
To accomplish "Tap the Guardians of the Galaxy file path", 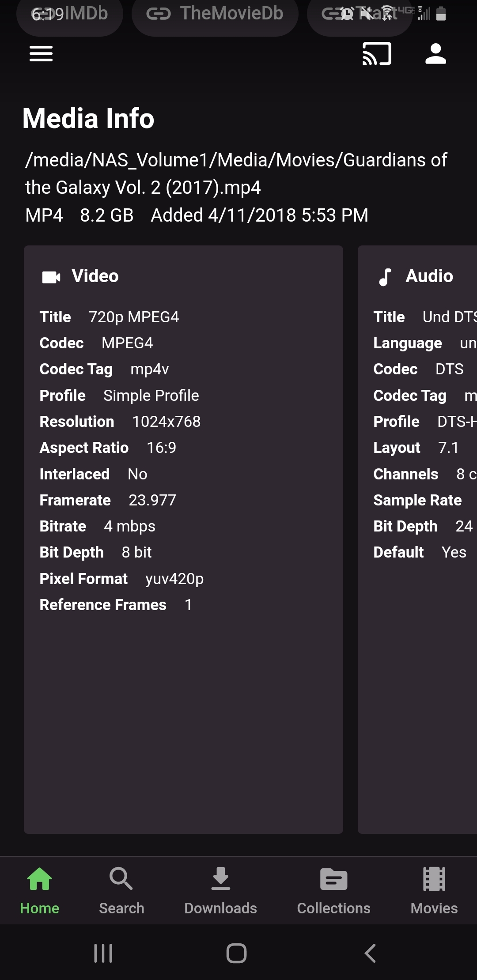I will [236, 173].
